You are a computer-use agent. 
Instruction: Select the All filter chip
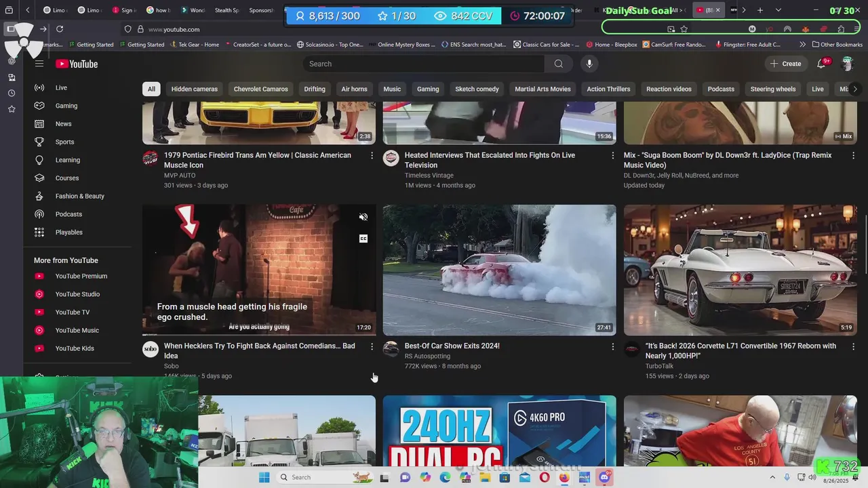(151, 89)
